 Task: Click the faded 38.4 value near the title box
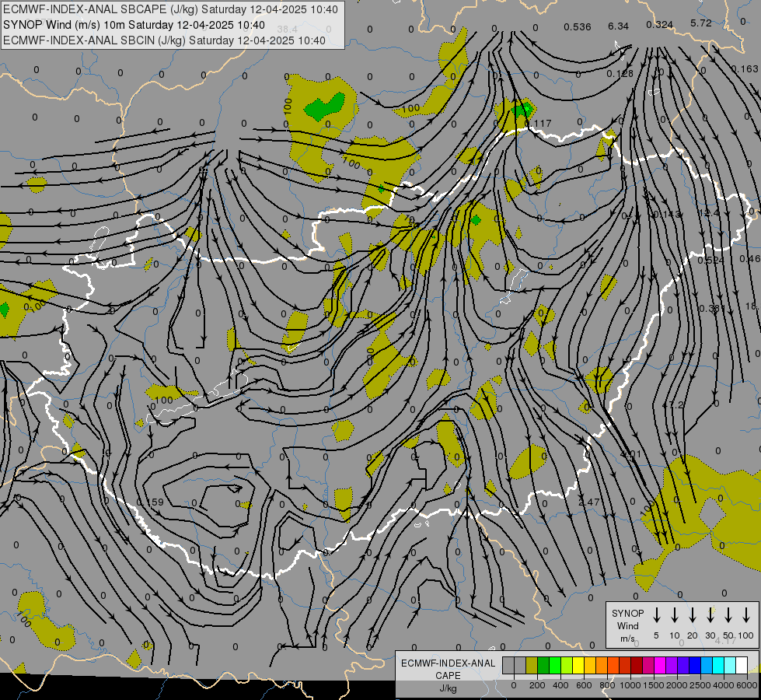[x=287, y=30]
